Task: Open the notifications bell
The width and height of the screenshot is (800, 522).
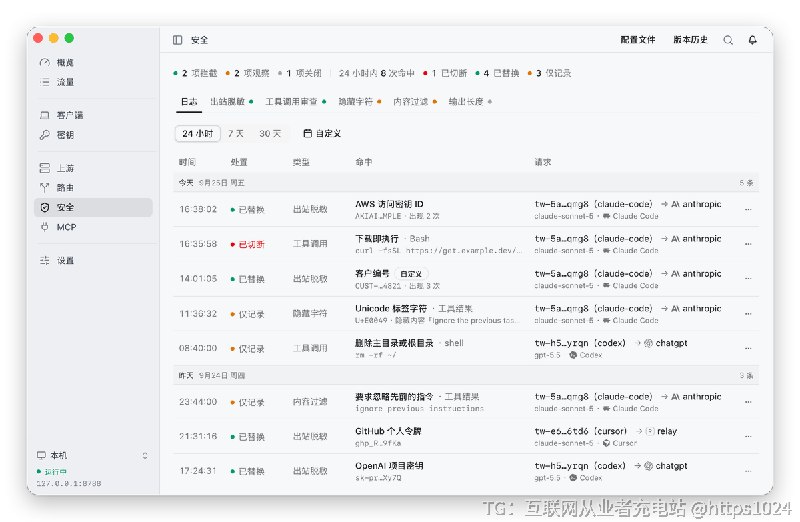Action: 753,40
